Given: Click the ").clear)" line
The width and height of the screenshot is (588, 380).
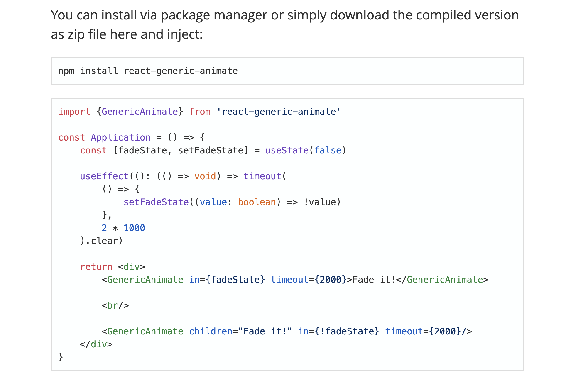Looking at the screenshot, I should click(101, 241).
